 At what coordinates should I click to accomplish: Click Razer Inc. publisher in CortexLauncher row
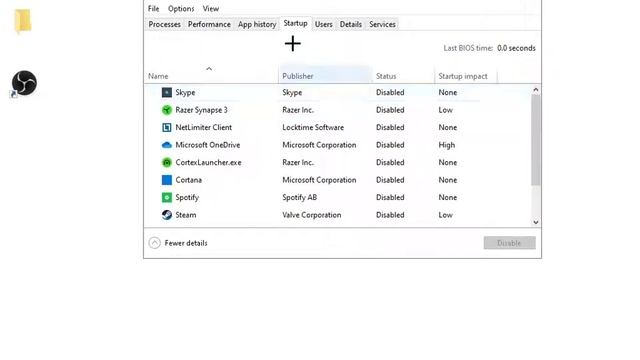298,163
